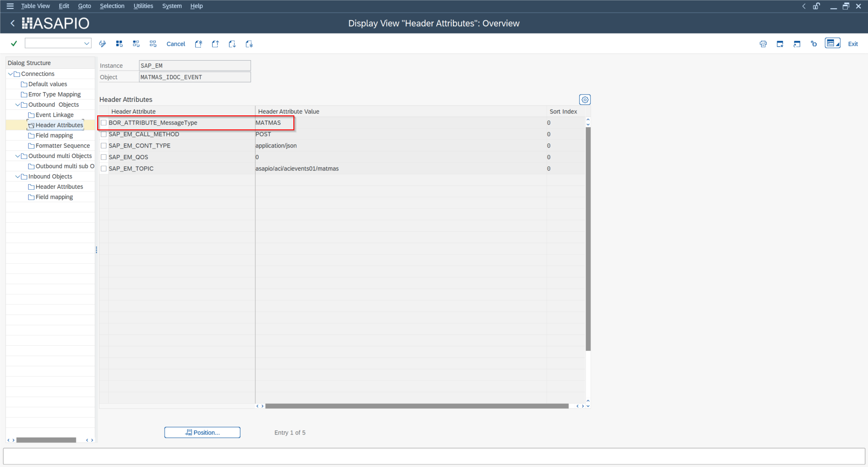Click the asapio/aci/acievents01/matmas value cell
Viewport: 868px width, 467px height.
[x=401, y=168]
